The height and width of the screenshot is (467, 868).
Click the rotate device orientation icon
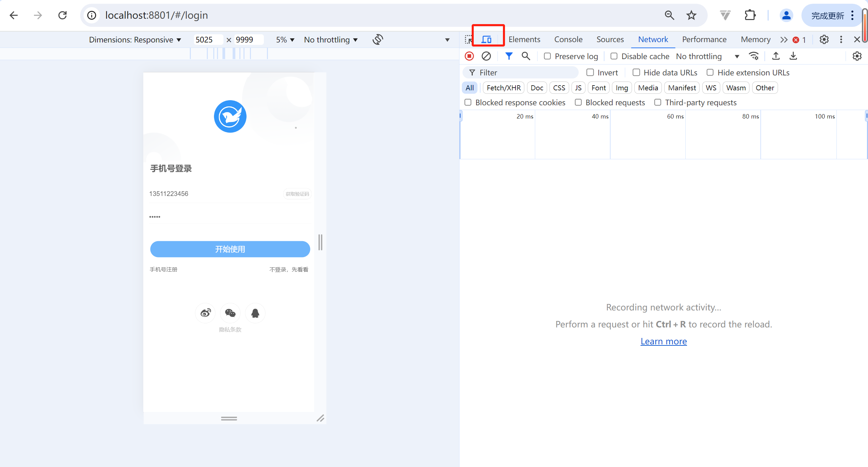(x=378, y=39)
